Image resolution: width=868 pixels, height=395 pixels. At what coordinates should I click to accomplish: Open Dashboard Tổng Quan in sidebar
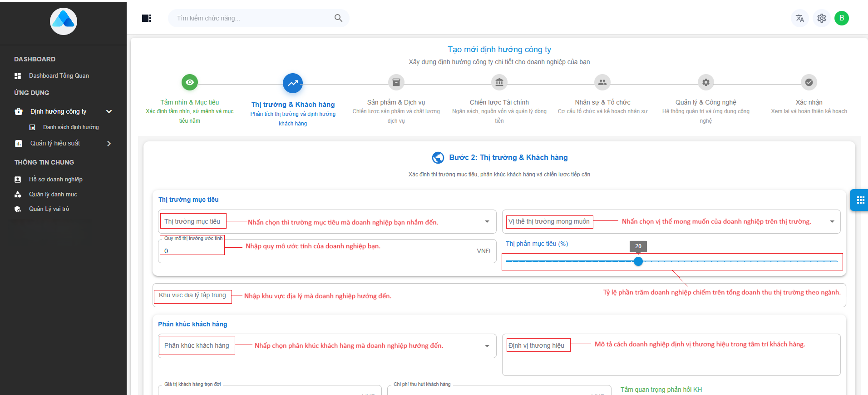[59, 76]
